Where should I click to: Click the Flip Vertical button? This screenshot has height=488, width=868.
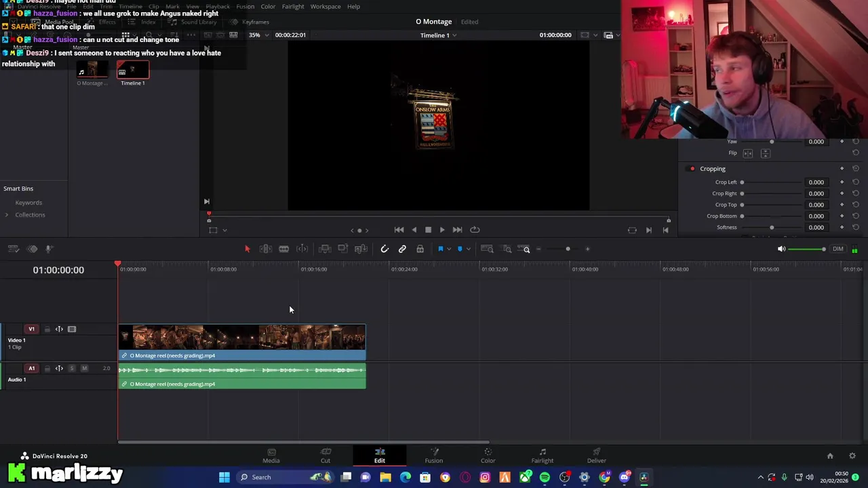(765, 153)
